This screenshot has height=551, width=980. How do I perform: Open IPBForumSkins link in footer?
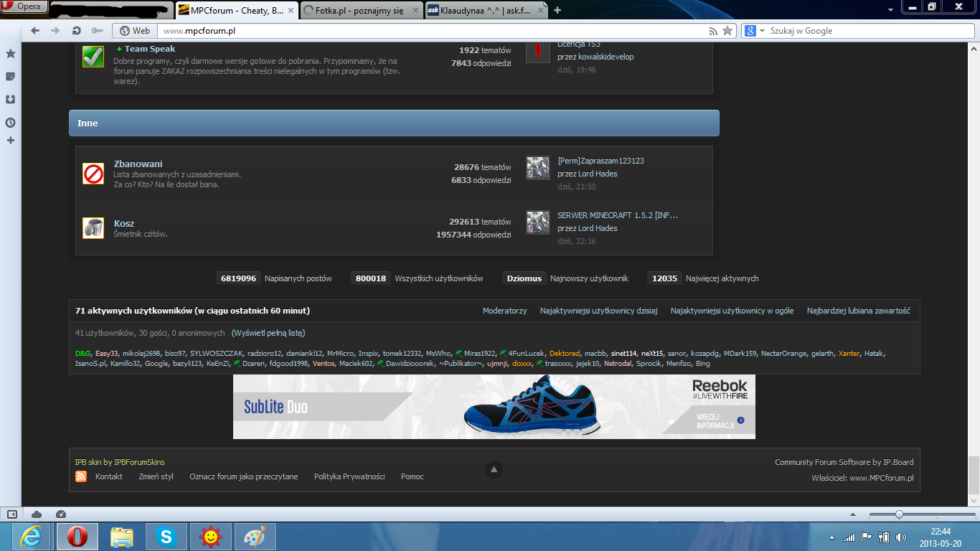pos(139,462)
